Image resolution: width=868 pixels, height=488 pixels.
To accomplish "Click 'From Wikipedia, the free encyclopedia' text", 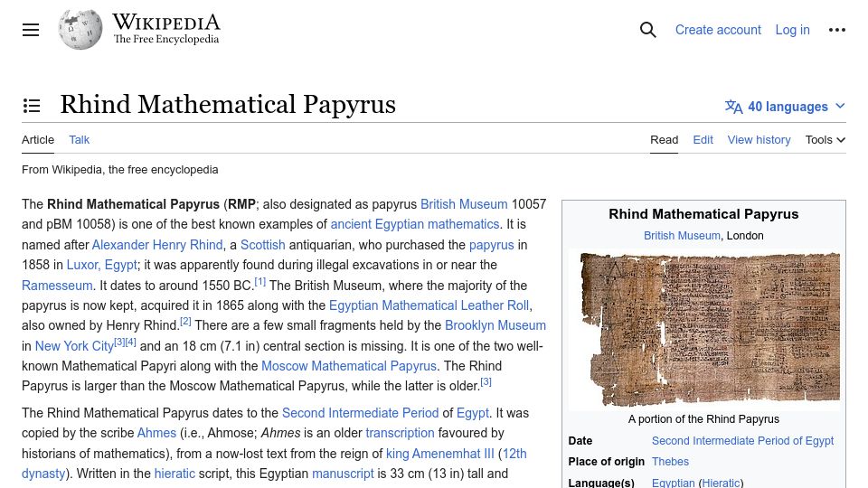I will [x=120, y=170].
